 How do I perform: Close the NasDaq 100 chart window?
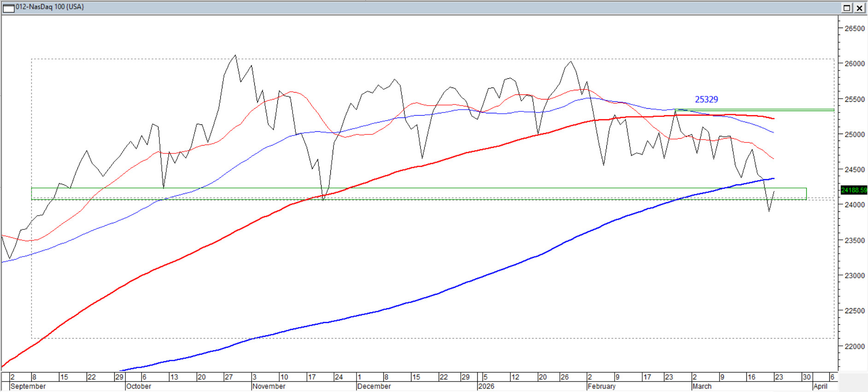point(860,8)
